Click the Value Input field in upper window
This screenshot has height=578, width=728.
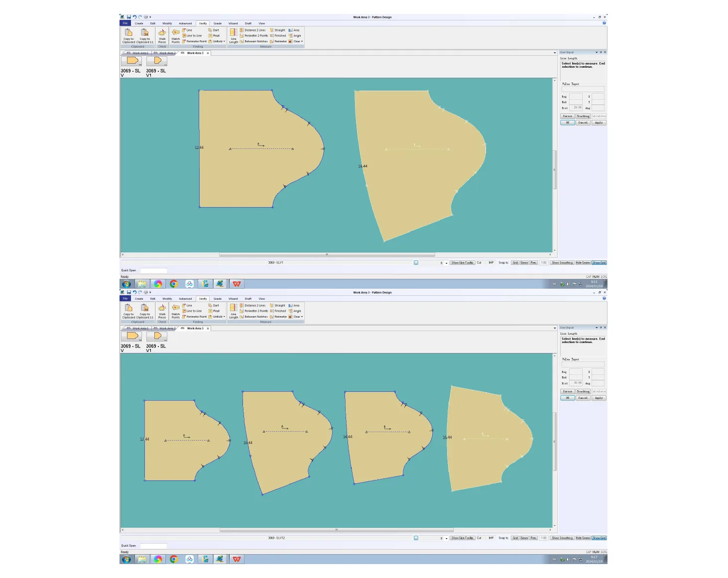(x=583, y=89)
